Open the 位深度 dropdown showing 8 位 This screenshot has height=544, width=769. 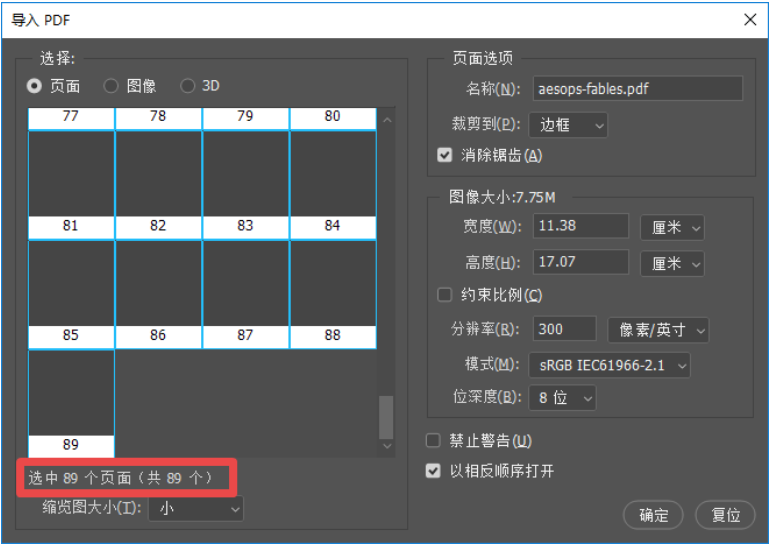tap(562, 397)
